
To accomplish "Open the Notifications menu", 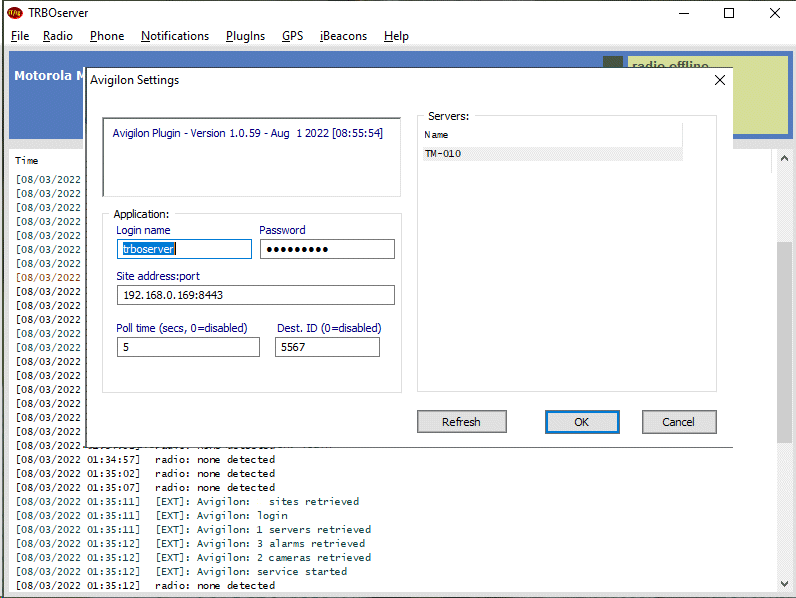I will tap(175, 36).
